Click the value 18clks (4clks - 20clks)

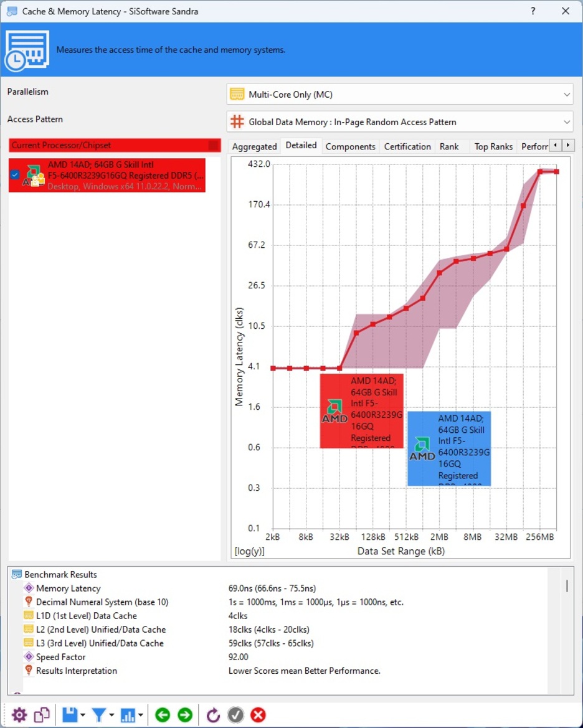click(269, 630)
